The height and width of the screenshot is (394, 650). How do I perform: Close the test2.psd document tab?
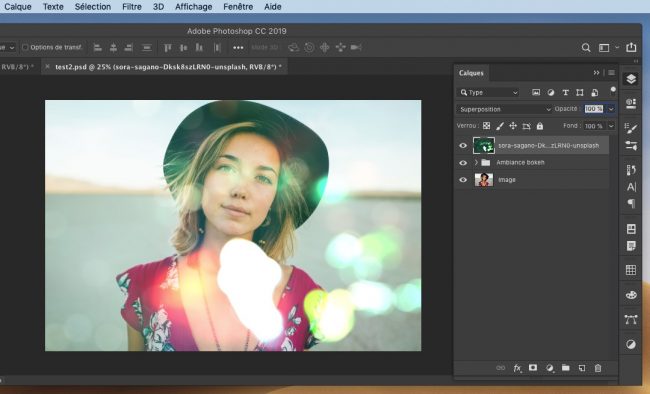47,66
